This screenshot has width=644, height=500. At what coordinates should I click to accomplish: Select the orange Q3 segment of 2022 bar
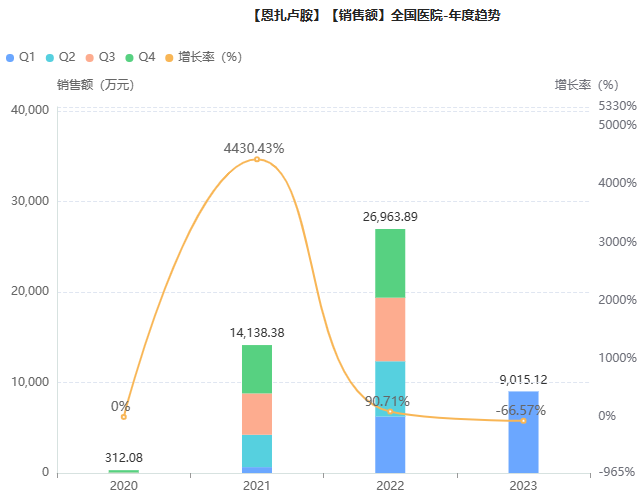coord(390,330)
